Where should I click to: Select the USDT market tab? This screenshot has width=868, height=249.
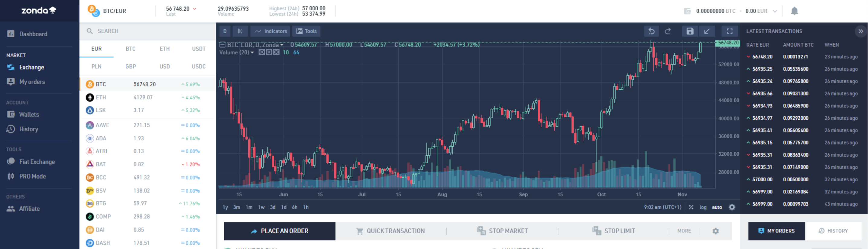(x=199, y=49)
